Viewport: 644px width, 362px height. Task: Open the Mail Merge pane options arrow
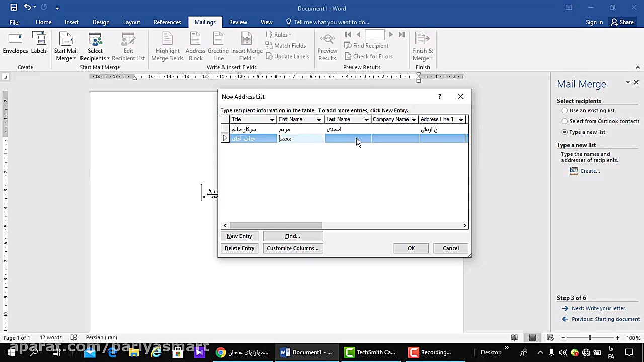click(628, 83)
